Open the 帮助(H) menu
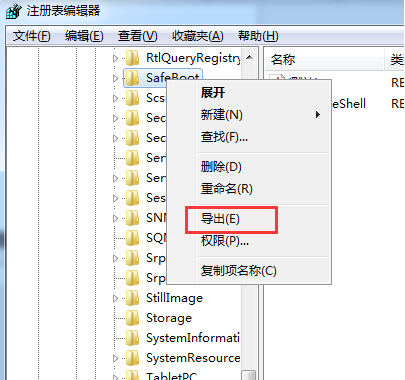Viewport: 405px width, 380px height. (x=258, y=36)
